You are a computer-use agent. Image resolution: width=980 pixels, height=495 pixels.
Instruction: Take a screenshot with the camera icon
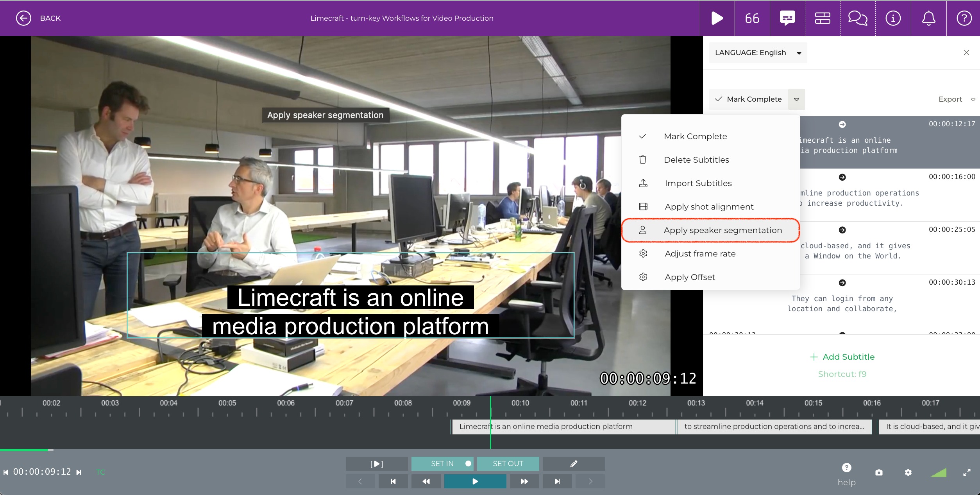pos(878,472)
